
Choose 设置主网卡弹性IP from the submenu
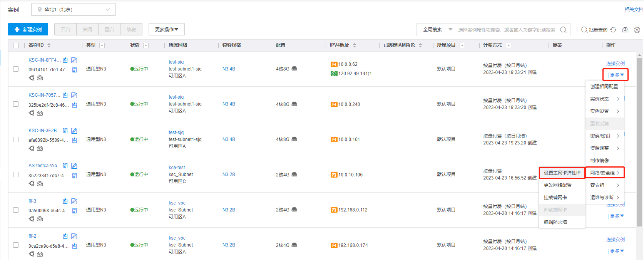click(x=562, y=173)
